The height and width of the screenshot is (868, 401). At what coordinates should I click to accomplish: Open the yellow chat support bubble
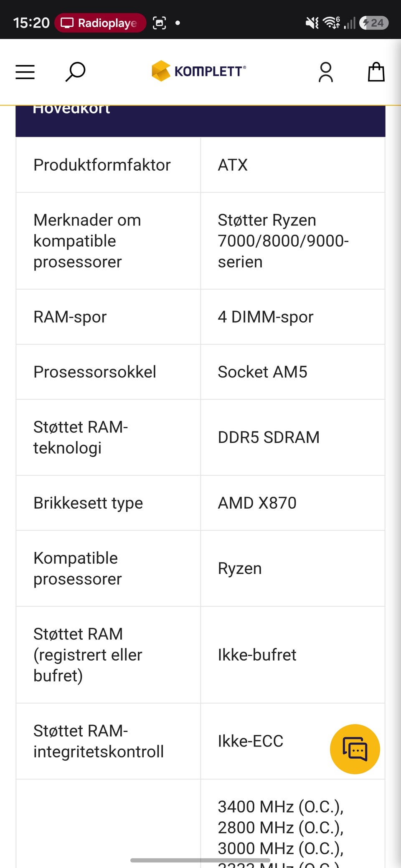click(x=355, y=749)
